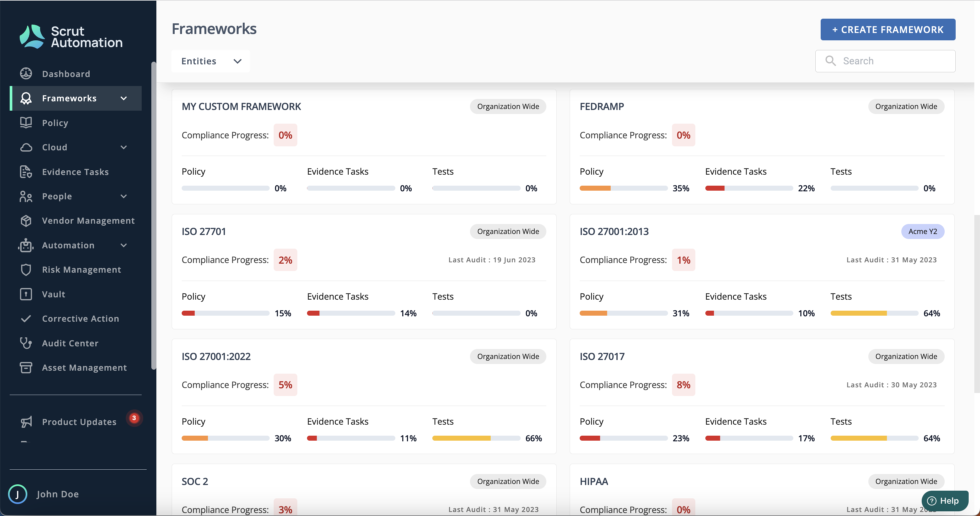Click ISO 27001:2013 Tests progress bar
Viewport: 980px width, 516px height.
click(874, 313)
